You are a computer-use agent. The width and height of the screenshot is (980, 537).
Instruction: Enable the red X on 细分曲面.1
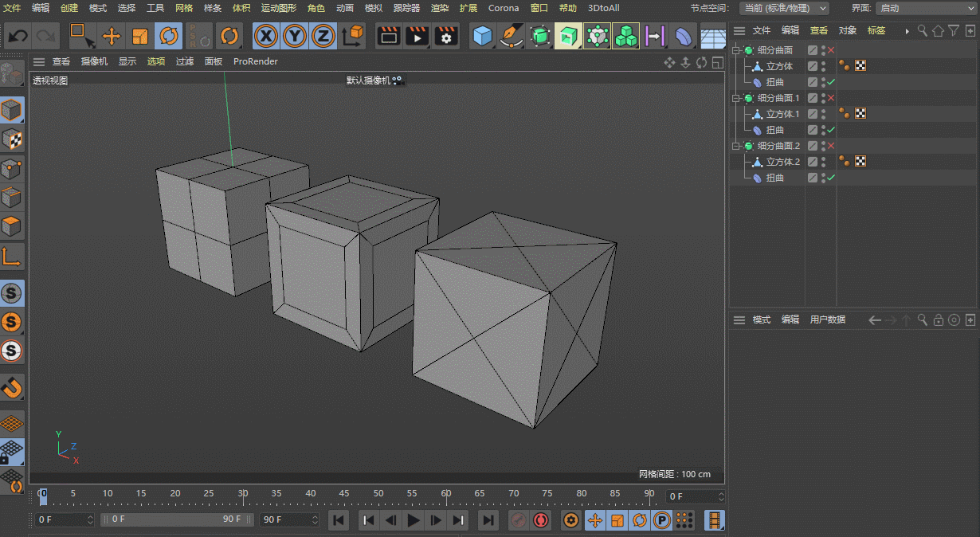pyautogui.click(x=831, y=98)
